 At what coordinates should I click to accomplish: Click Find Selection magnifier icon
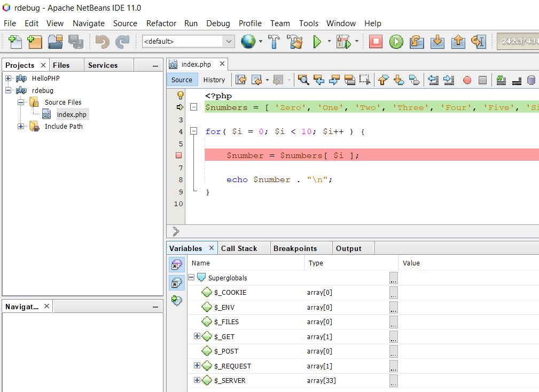point(303,80)
